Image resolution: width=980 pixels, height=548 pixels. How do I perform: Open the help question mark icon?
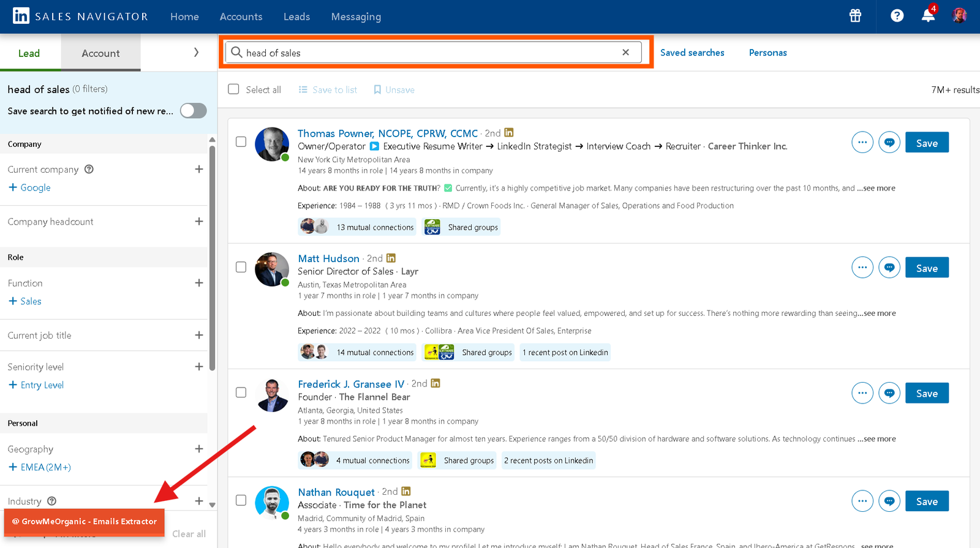pos(897,16)
